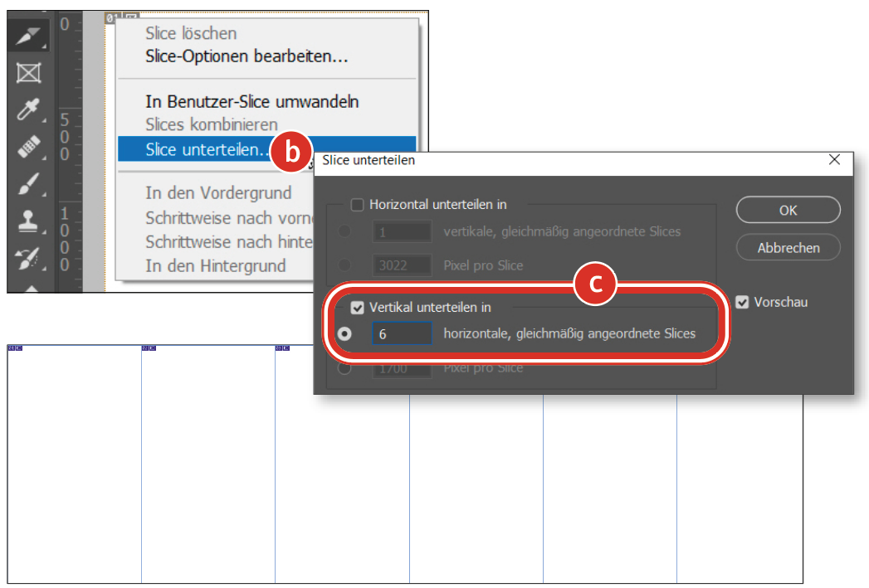Choose In den Hintergrund entry
Screen dimensions: 869x588
click(216, 265)
